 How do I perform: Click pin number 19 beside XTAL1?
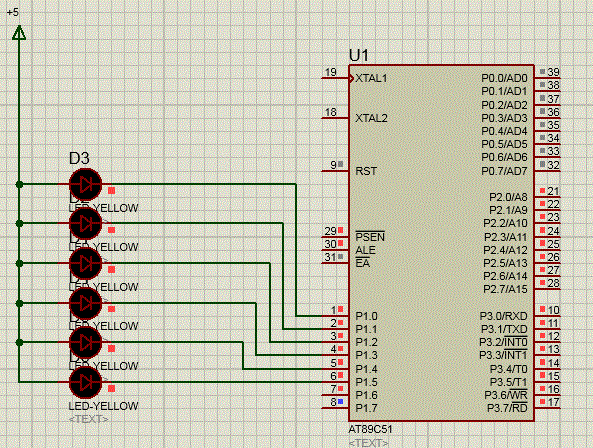tap(331, 72)
